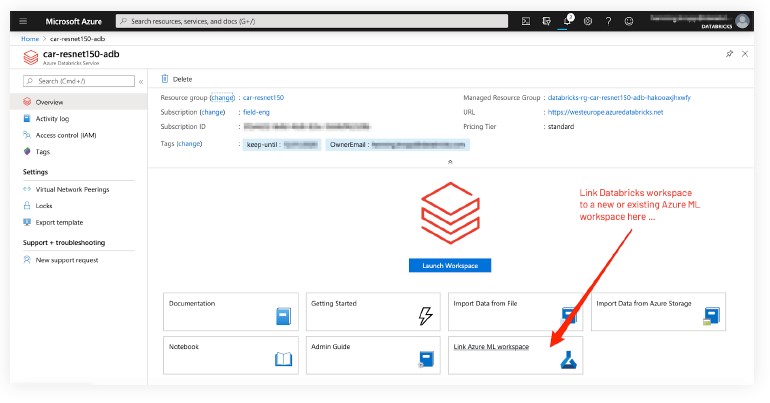Open Import Data from Azure Storage tile
This screenshot has height=403, width=770.
[x=658, y=312]
